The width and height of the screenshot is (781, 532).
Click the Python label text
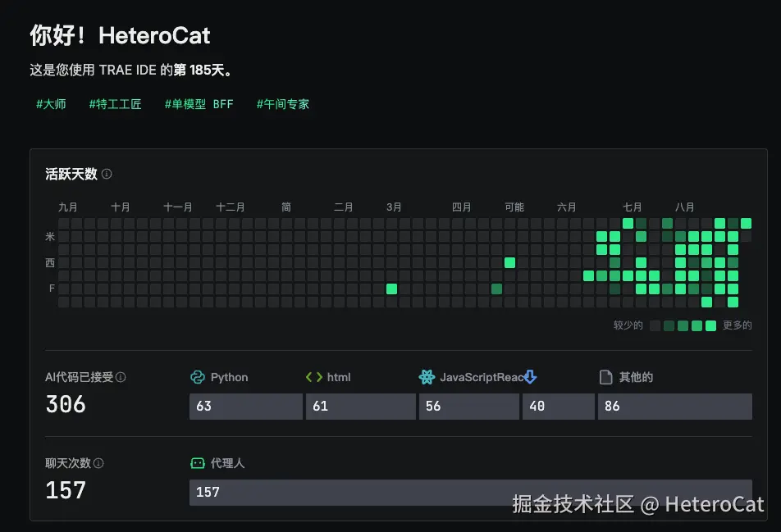pos(229,377)
